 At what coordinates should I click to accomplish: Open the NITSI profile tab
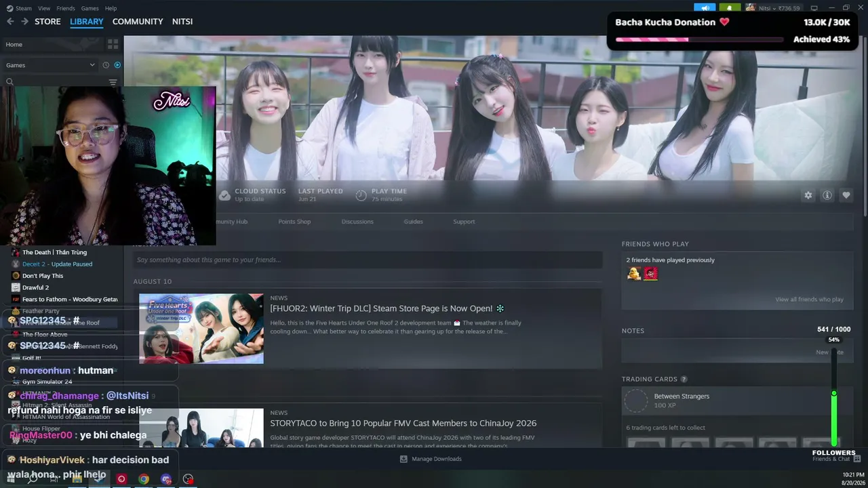[182, 22]
